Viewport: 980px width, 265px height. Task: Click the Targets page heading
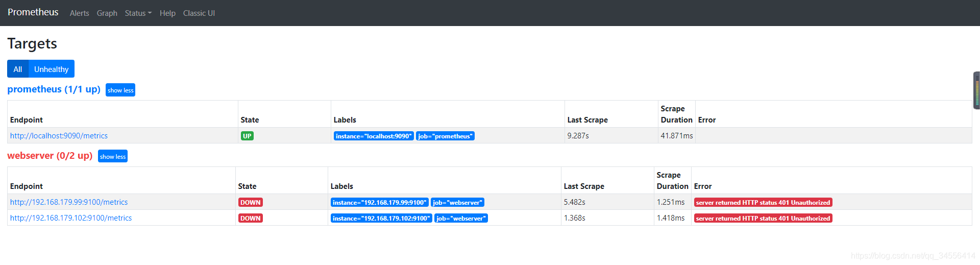point(32,43)
